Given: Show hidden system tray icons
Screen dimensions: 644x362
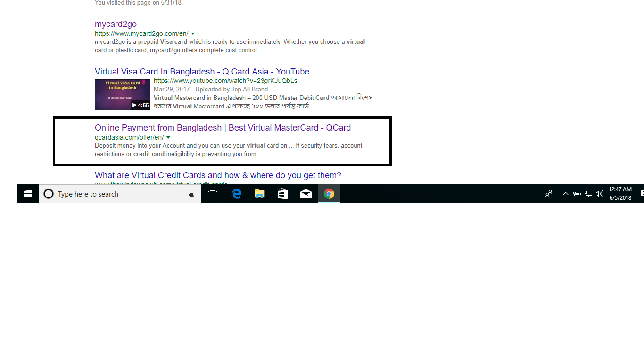Looking at the screenshot, I should coord(565,194).
